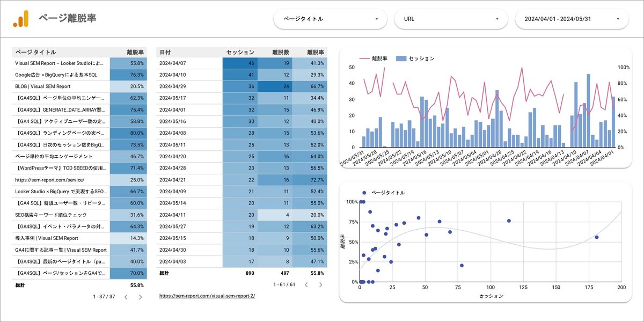Select row 【GA4SQL】ランディングページの次ペ

pos(79,133)
